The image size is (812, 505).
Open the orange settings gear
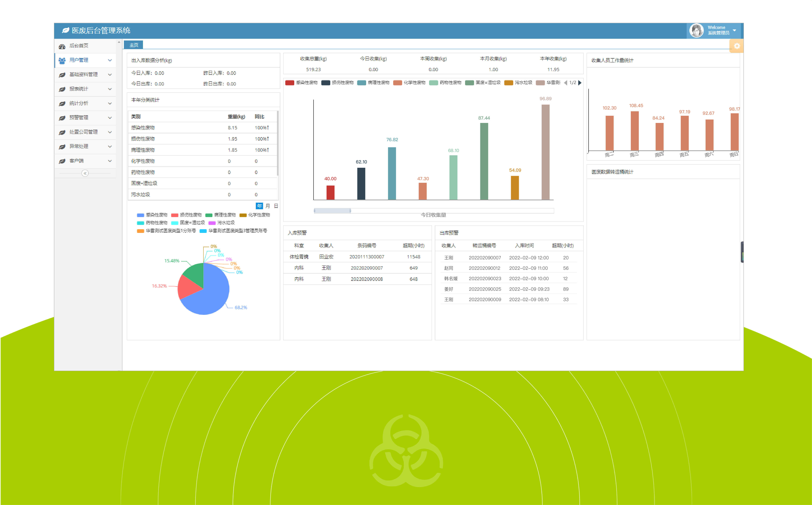736,46
